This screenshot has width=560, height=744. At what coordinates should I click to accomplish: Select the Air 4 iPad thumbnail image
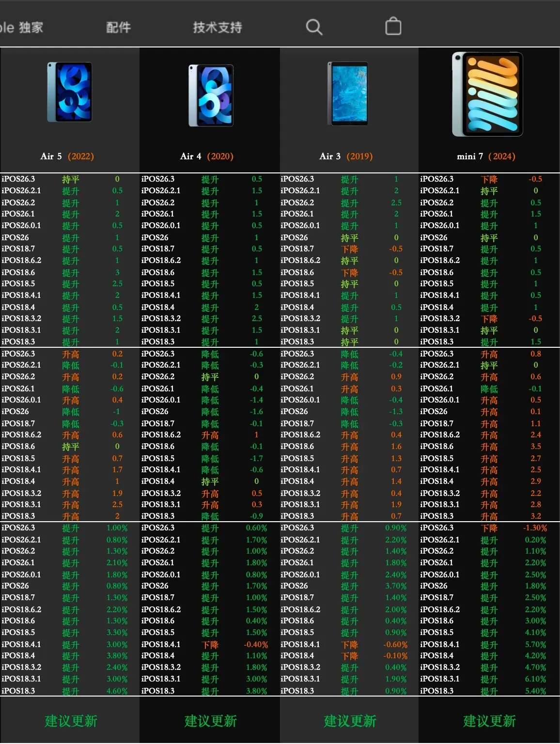coord(211,95)
